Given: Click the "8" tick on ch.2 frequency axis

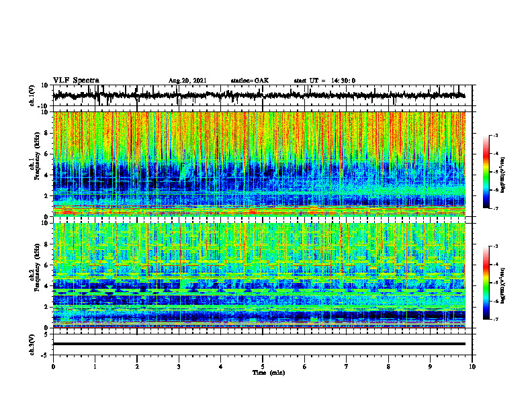Looking at the screenshot, I should pyautogui.click(x=46, y=244).
